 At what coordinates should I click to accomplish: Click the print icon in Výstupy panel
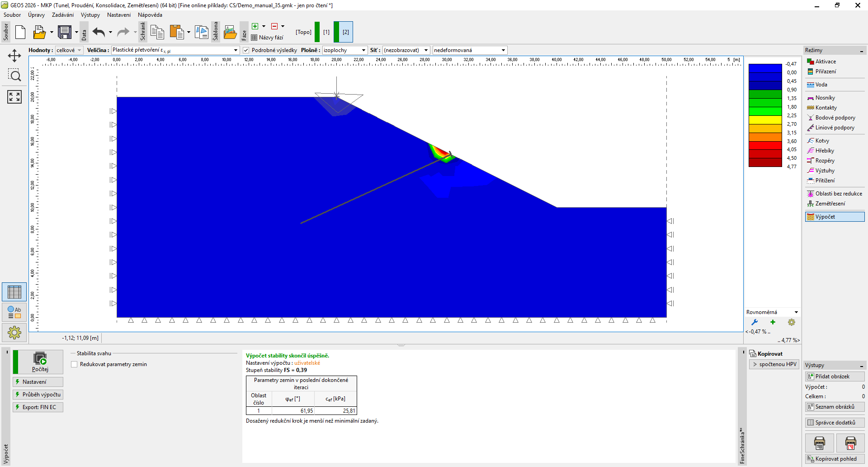pyautogui.click(x=819, y=443)
